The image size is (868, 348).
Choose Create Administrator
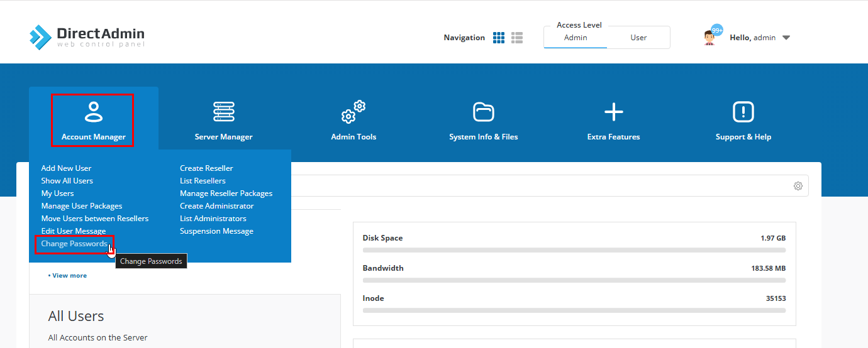pyautogui.click(x=217, y=206)
